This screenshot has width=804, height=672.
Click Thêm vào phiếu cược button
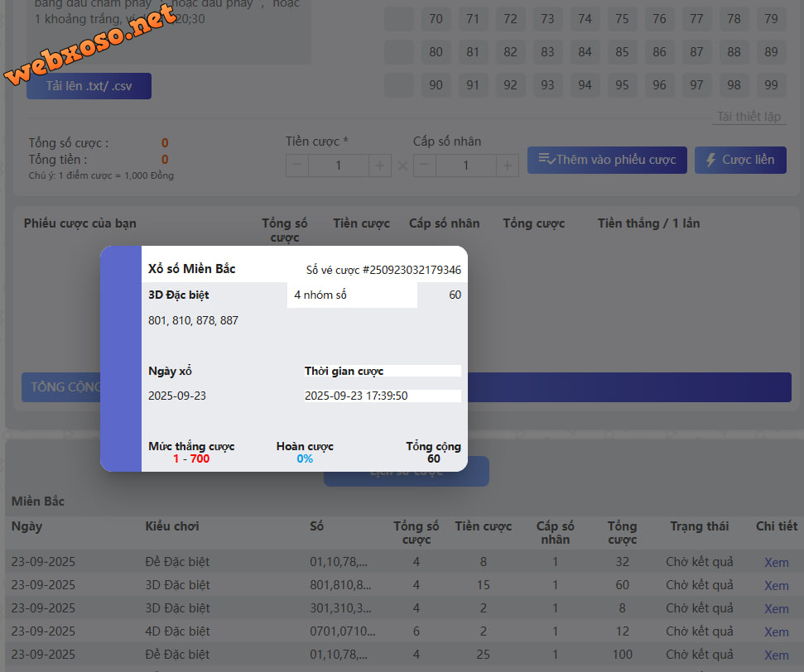tap(607, 160)
